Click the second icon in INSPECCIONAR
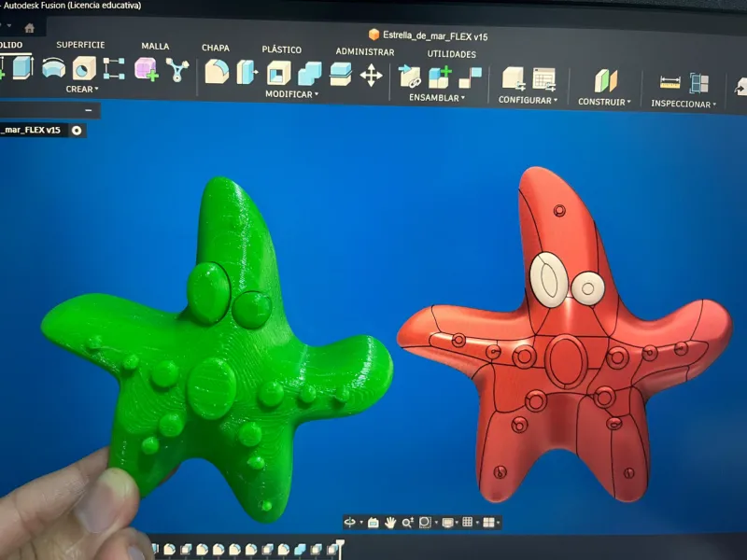747x560 pixels. coord(698,84)
